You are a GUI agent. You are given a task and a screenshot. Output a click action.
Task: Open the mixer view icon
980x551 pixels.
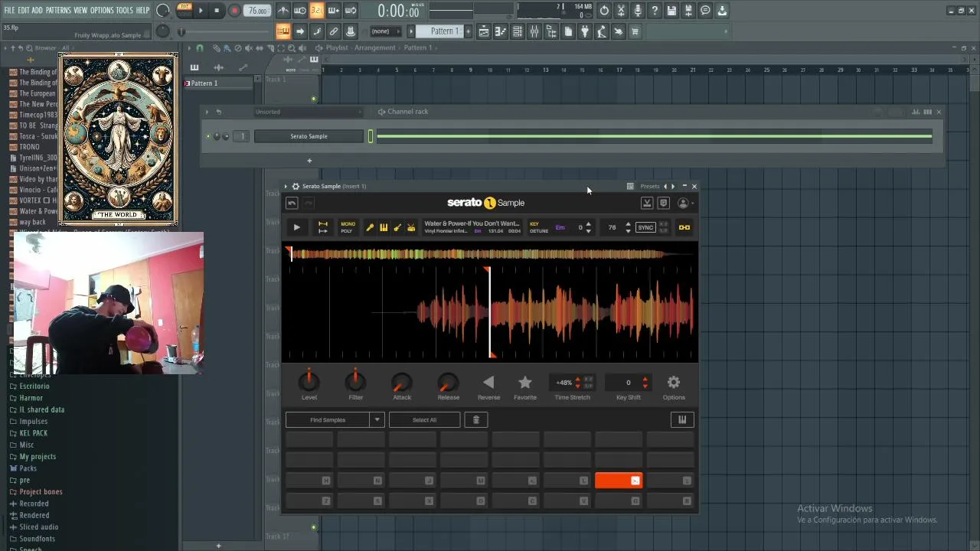[534, 31]
